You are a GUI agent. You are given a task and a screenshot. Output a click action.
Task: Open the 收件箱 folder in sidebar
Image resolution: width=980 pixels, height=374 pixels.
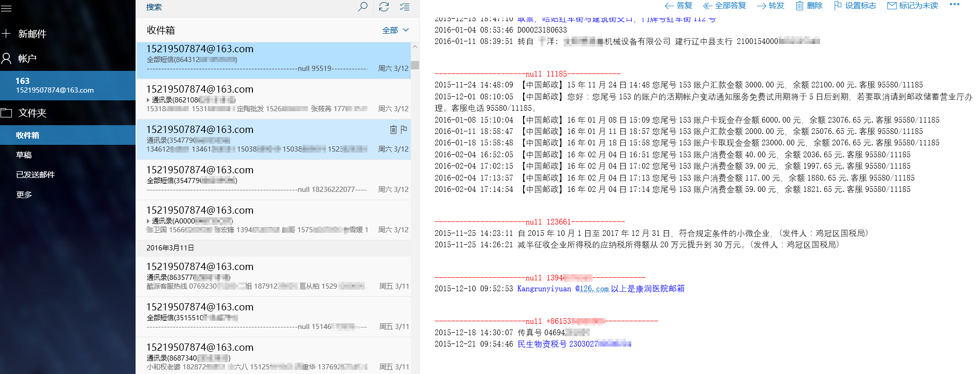point(68,135)
